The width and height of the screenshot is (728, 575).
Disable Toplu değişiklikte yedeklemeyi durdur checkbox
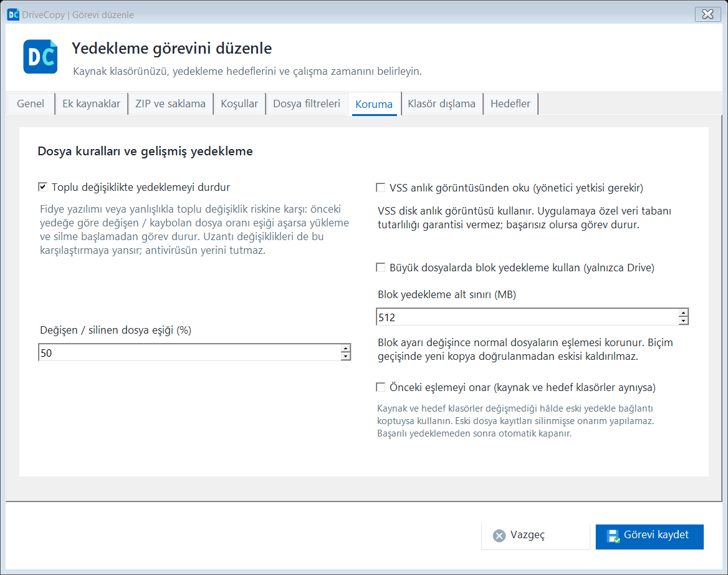click(43, 187)
